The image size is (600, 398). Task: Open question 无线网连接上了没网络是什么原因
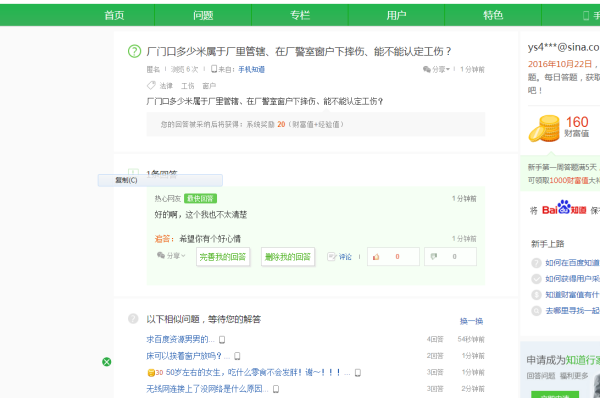point(207,389)
